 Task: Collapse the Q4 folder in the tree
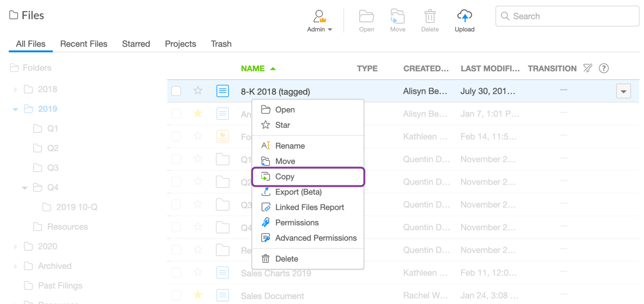(x=25, y=187)
